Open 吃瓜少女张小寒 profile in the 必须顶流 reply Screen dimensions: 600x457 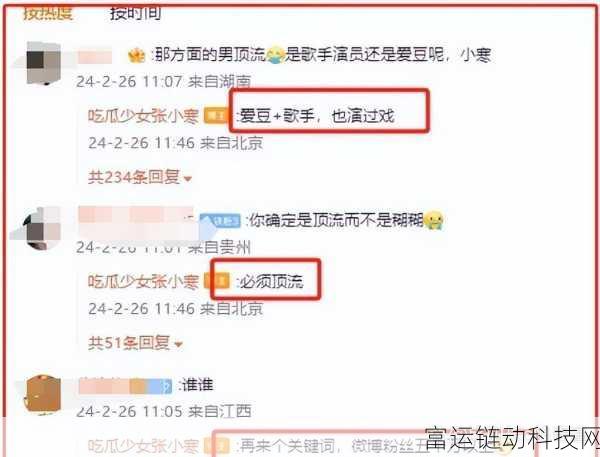pos(143,281)
